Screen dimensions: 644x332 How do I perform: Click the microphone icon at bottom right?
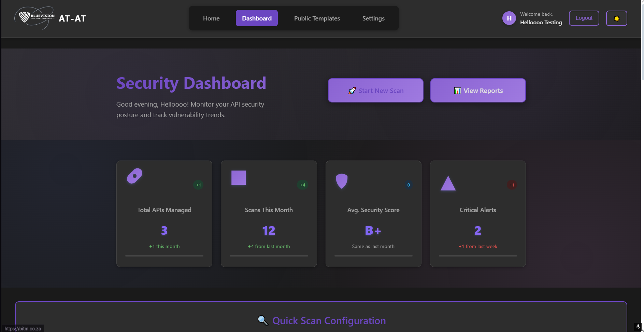pyautogui.click(x=638, y=327)
